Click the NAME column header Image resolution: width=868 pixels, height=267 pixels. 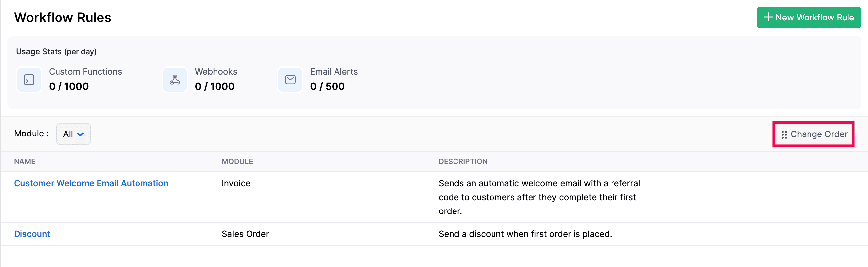pyautogui.click(x=24, y=162)
